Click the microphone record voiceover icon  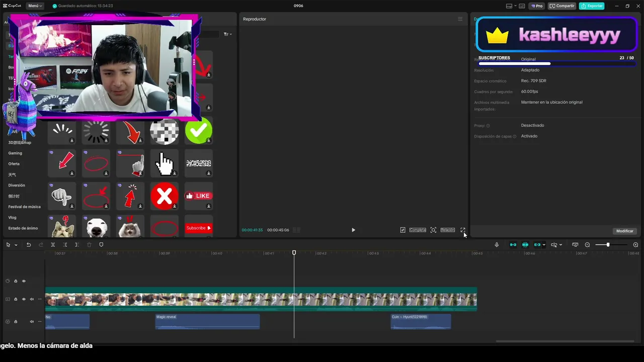[x=497, y=245]
